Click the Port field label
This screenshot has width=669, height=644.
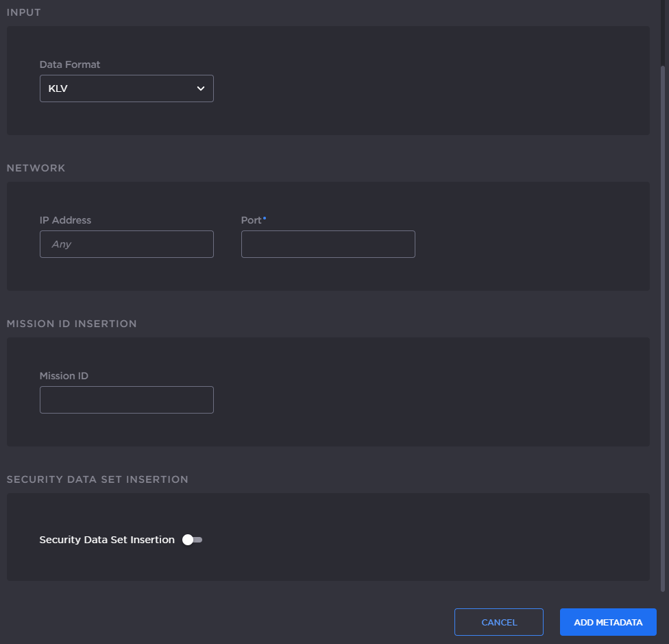251,220
